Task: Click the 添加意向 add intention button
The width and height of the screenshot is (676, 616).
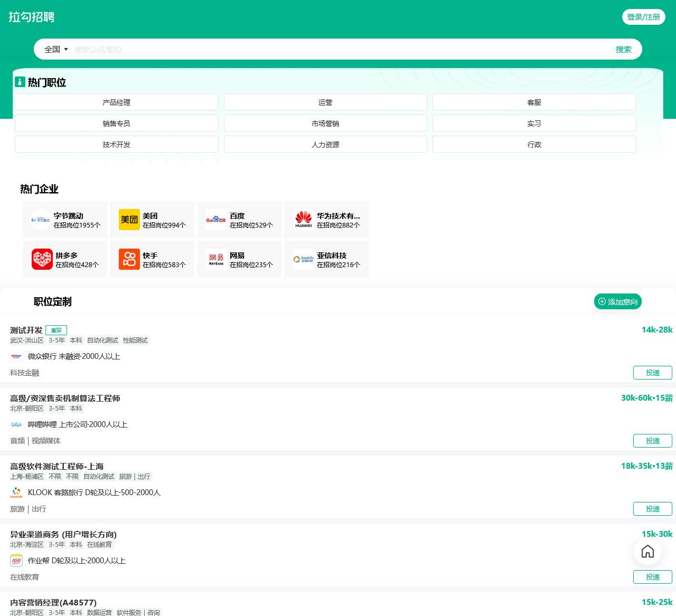Action: click(x=617, y=302)
